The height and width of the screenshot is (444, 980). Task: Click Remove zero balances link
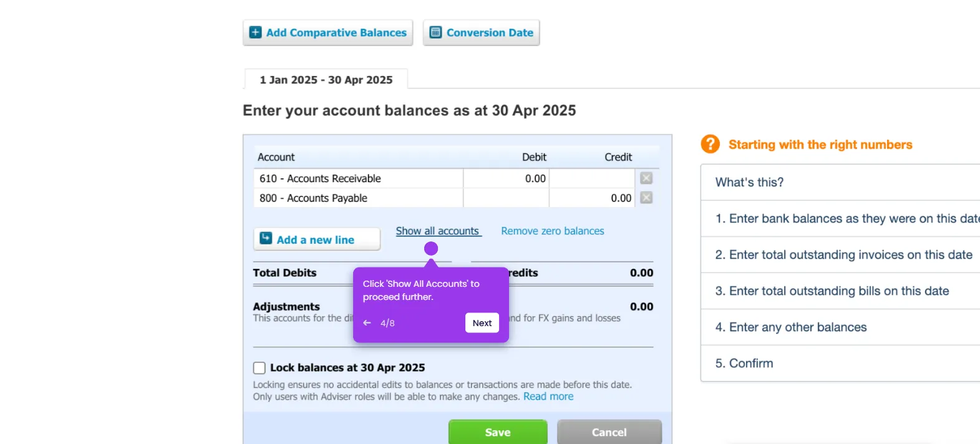553,231
